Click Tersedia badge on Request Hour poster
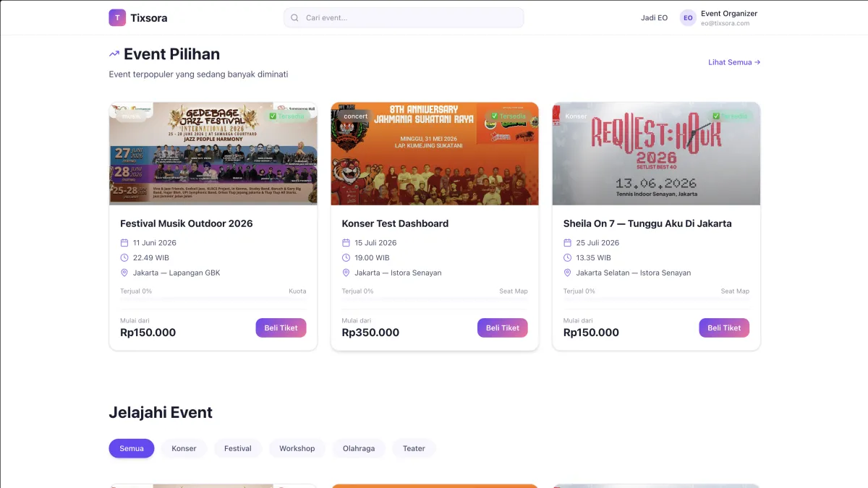The width and height of the screenshot is (868, 488). pos(731,116)
